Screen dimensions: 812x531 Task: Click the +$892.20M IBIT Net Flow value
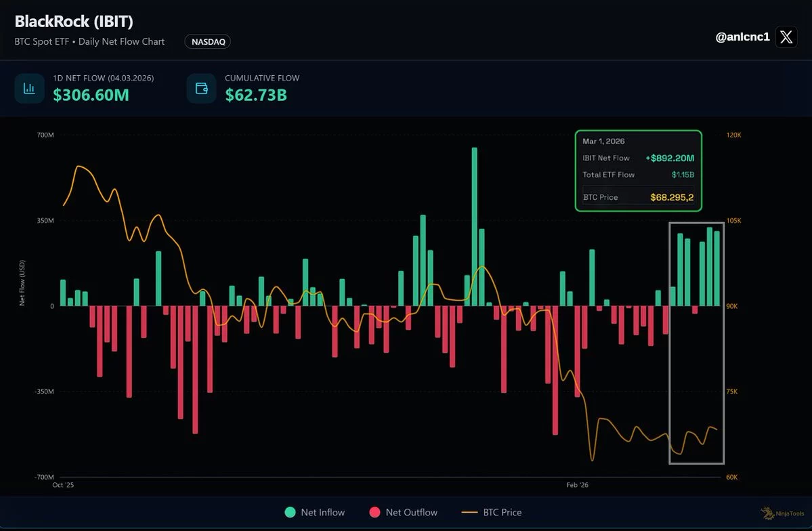pos(669,158)
